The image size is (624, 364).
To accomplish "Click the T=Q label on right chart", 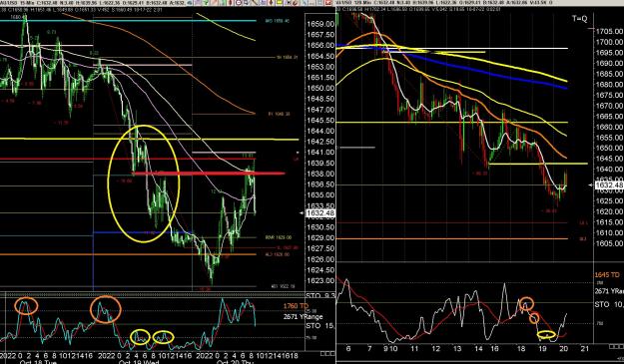I will click(x=579, y=19).
